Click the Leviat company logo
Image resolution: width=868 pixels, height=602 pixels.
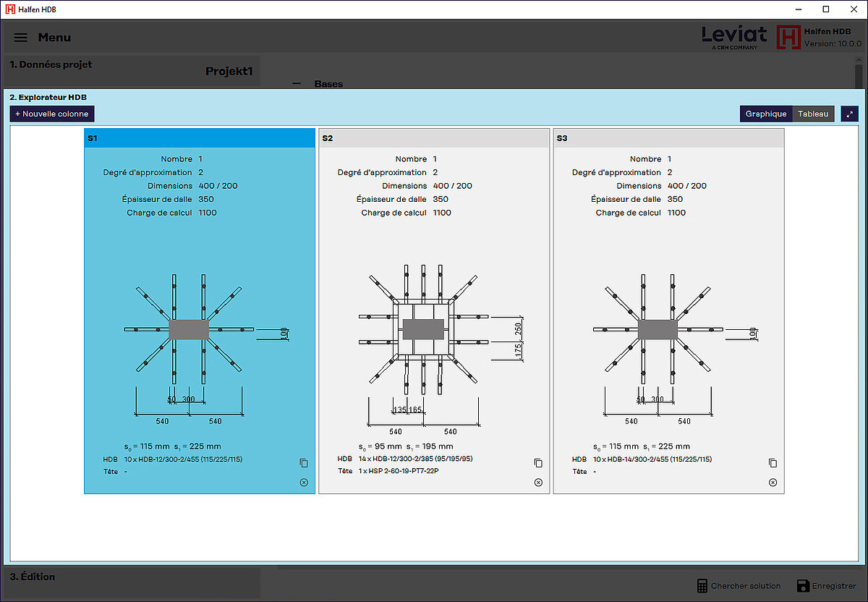734,36
